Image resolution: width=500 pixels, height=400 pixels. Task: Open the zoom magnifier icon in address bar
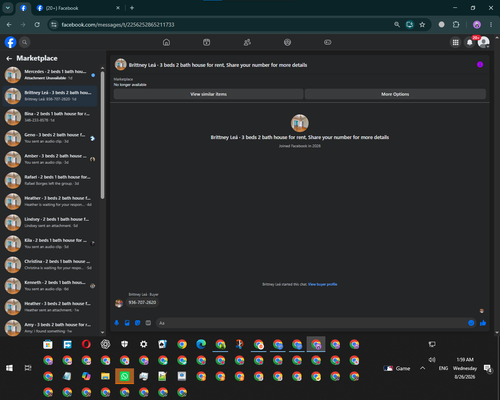click(x=397, y=25)
